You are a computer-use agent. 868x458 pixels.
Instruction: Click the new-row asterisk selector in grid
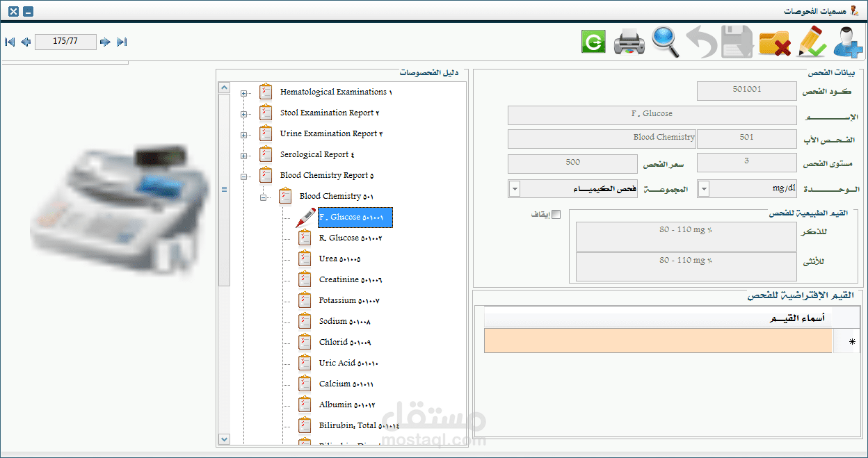[x=846, y=341]
